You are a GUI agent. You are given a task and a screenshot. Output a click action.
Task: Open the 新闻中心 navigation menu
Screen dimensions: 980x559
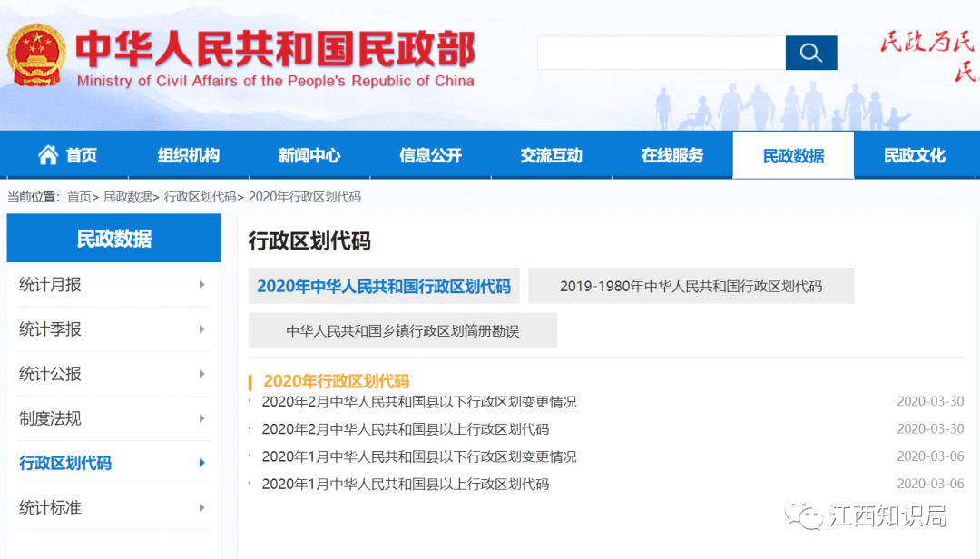(309, 155)
